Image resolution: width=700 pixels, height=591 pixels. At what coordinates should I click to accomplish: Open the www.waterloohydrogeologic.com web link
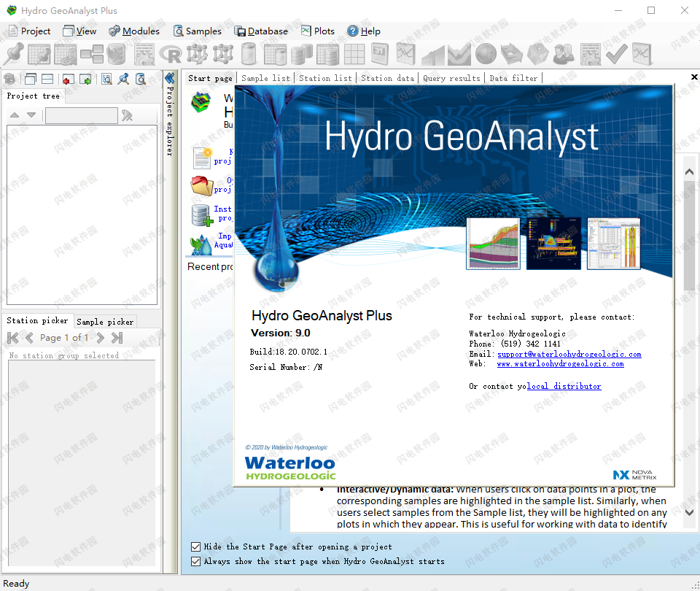[x=560, y=364]
